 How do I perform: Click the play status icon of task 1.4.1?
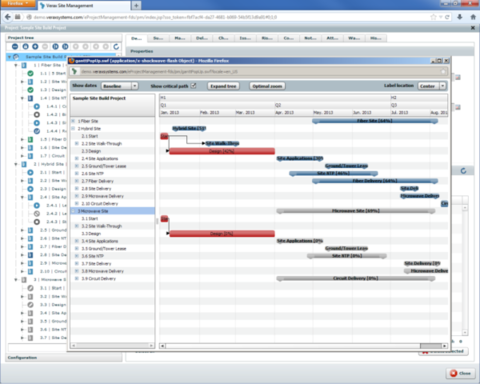click(x=37, y=106)
